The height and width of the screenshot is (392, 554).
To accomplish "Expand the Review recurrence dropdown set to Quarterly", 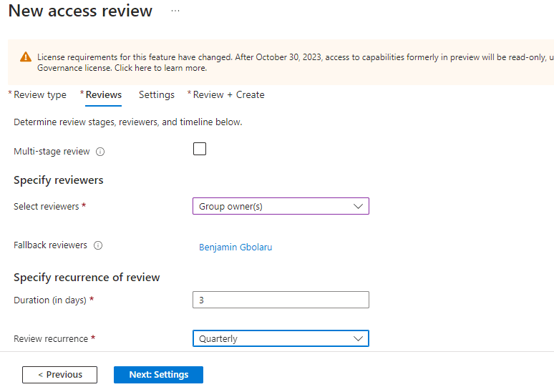I will pyautogui.click(x=281, y=338).
